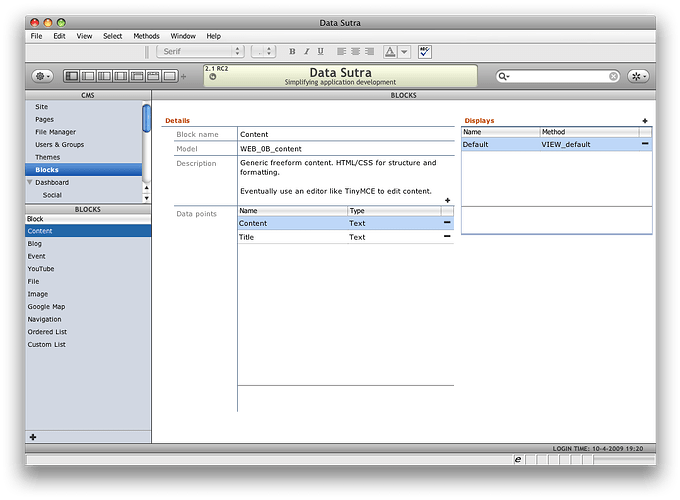Click CMS list scrollbar up arrow
This screenshot has height=500, width=680.
click(147, 188)
